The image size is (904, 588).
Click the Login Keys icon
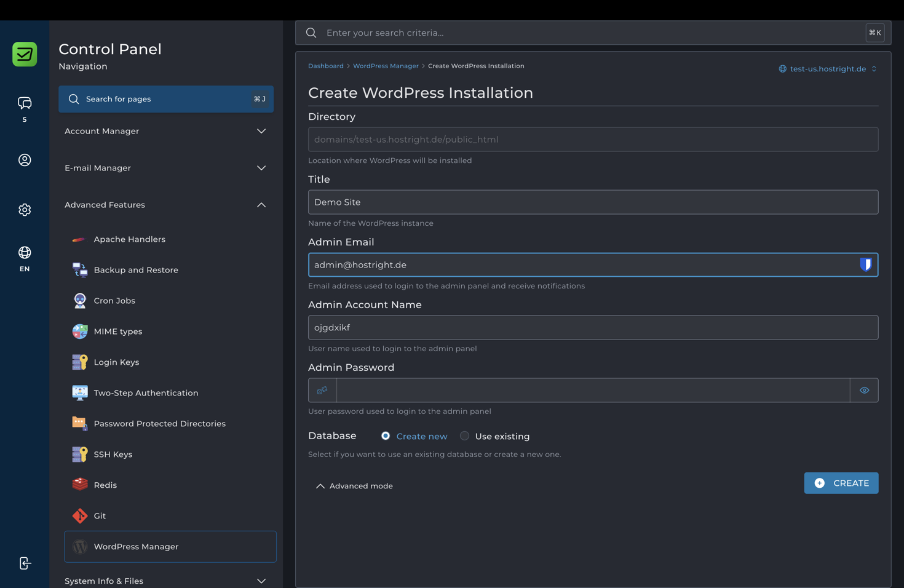pyautogui.click(x=79, y=362)
